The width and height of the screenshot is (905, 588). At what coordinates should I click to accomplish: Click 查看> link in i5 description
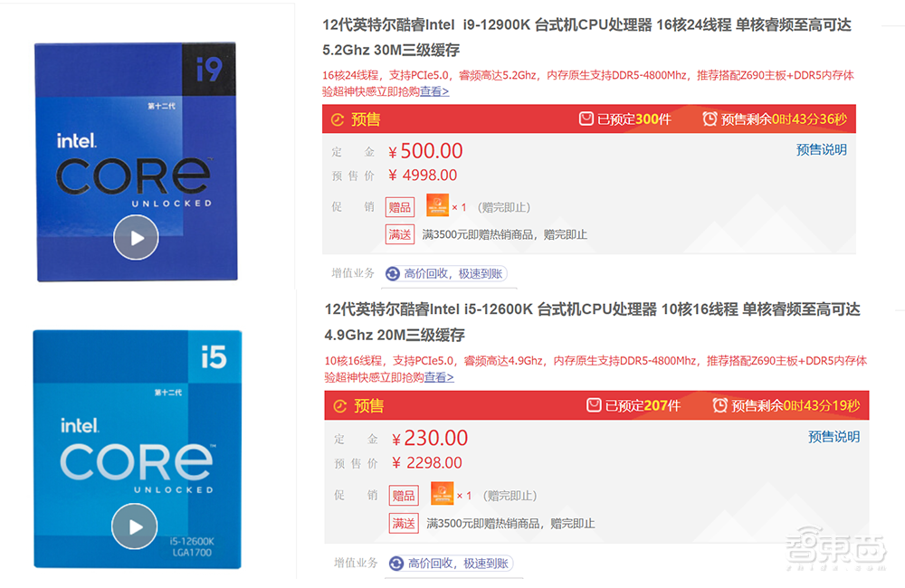coord(439,377)
